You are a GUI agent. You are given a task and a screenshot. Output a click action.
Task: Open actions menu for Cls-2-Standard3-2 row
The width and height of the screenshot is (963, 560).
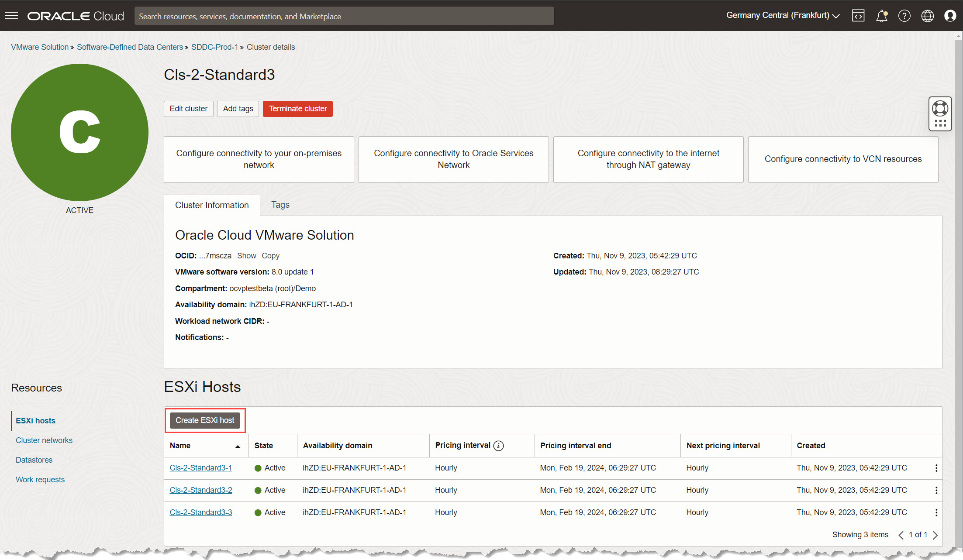click(936, 490)
